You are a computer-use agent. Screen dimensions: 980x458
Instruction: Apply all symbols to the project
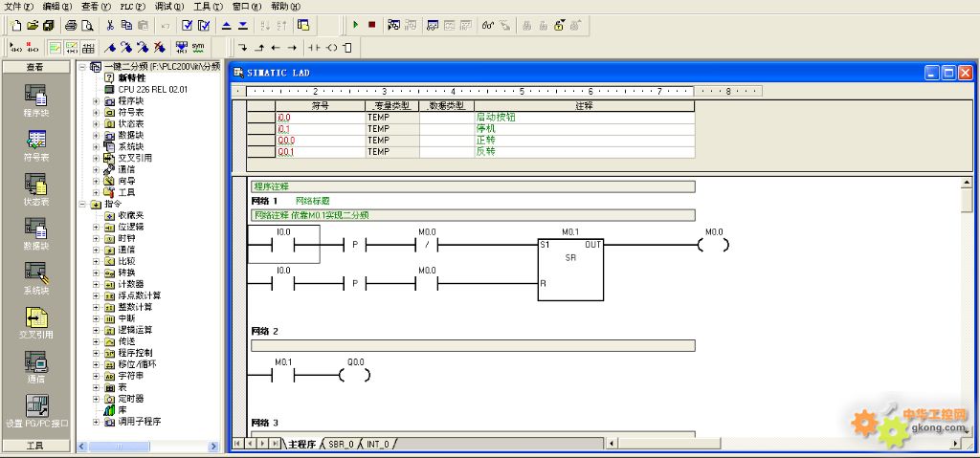pyautogui.click(x=181, y=48)
